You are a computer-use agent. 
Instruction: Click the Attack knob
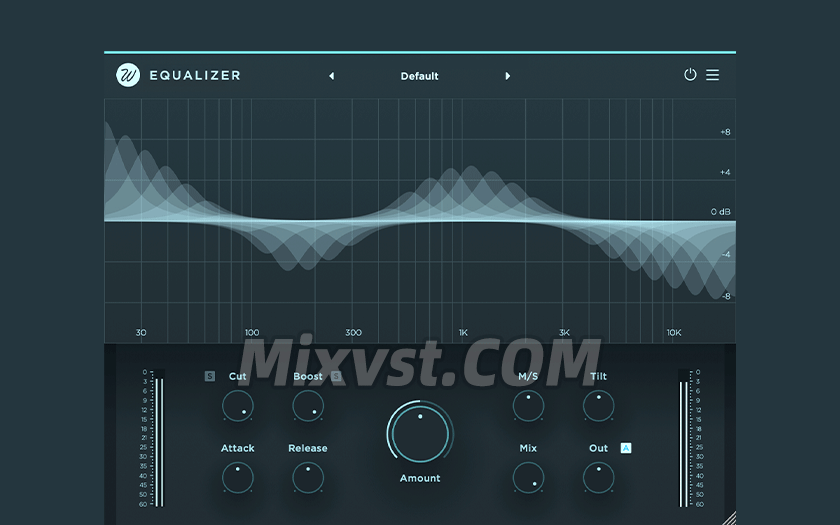pyautogui.click(x=238, y=478)
